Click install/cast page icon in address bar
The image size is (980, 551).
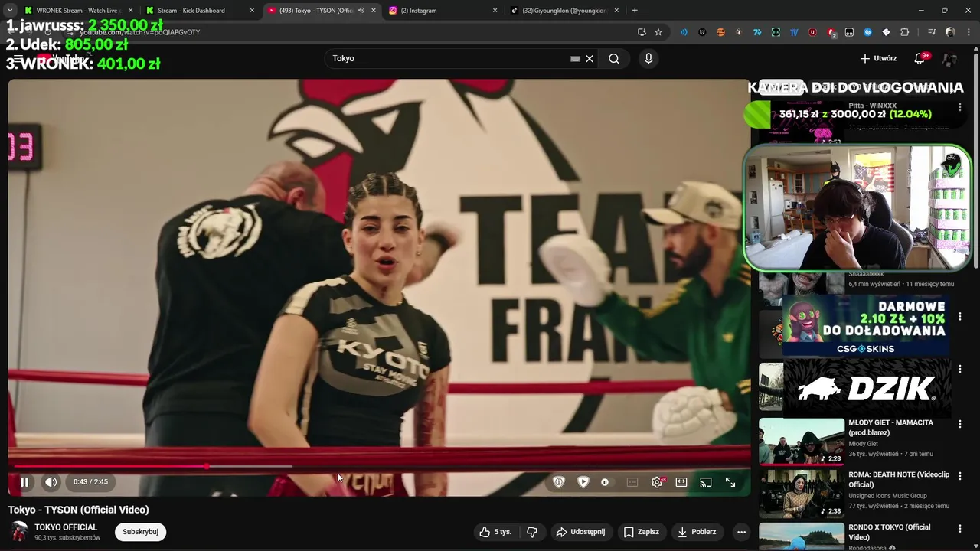(642, 32)
